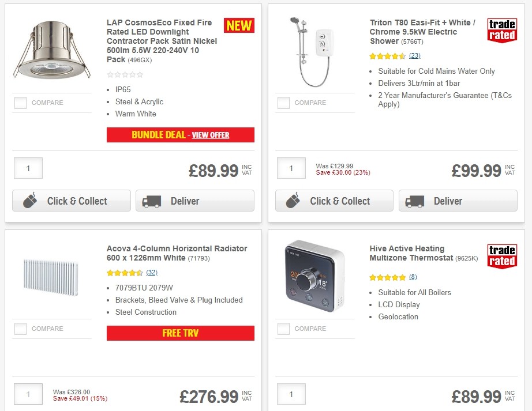Screen dimensions: 532x411
Task: Tick the COMPARE checkbox for the Hive thermostat
Action: 283,329
